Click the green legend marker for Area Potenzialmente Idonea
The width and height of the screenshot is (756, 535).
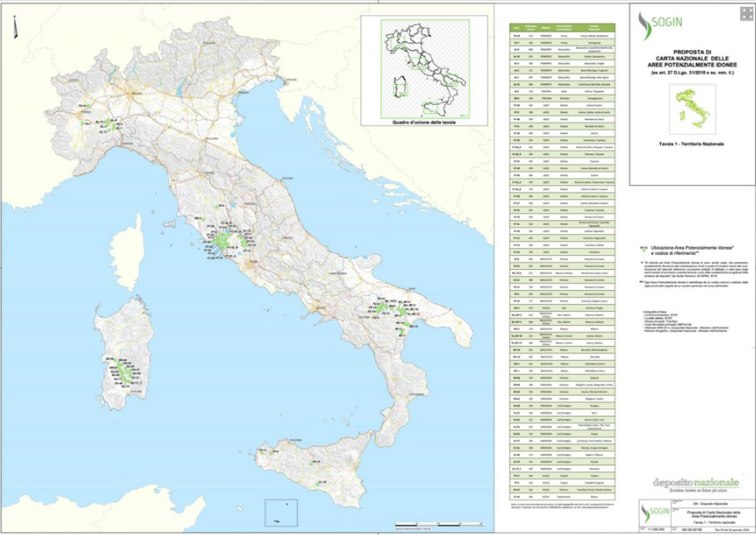click(x=643, y=248)
